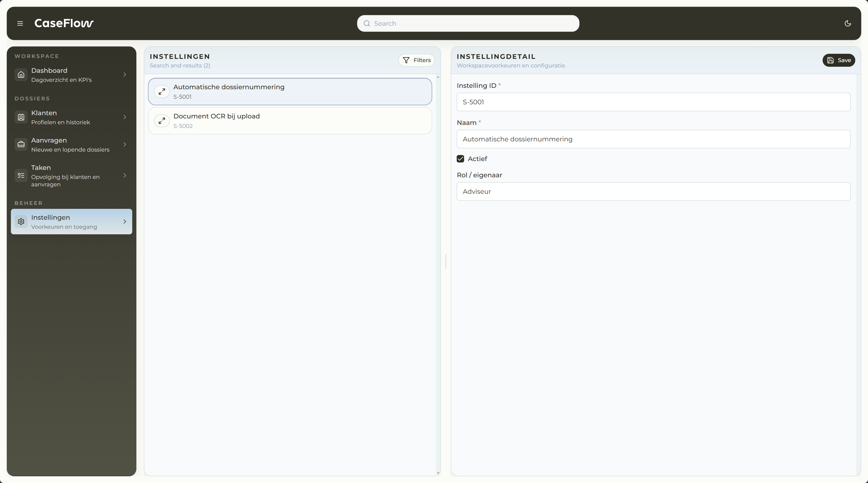Click the Aanvragen briefcase icon

pos(21,144)
